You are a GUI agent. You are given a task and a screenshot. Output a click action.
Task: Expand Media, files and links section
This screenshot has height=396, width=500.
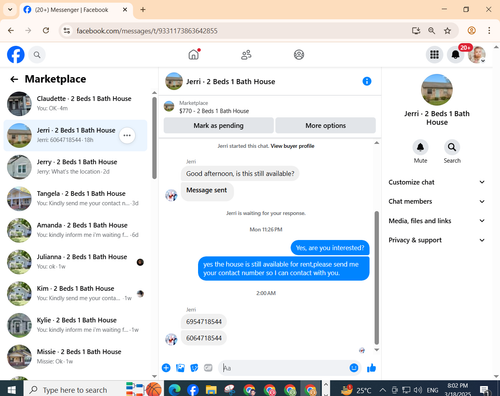(437, 221)
